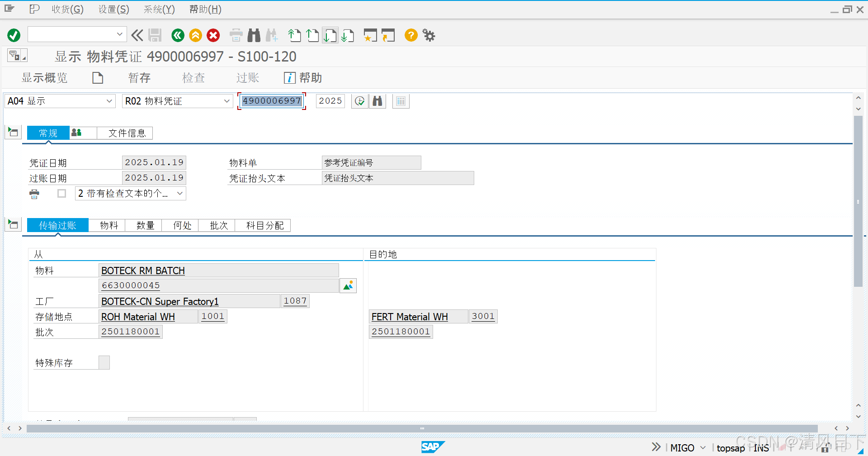Click the green Enter confirmation icon

point(14,35)
